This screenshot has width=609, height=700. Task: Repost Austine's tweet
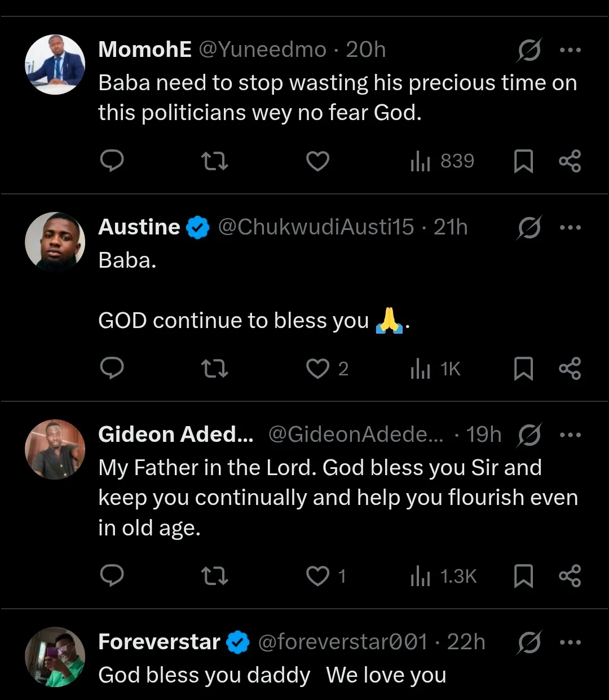pyautogui.click(x=215, y=369)
